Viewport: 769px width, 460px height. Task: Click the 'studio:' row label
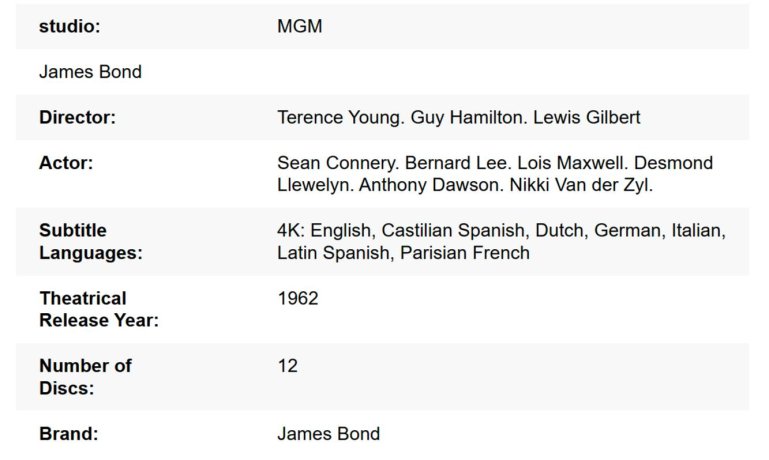pyautogui.click(x=69, y=27)
